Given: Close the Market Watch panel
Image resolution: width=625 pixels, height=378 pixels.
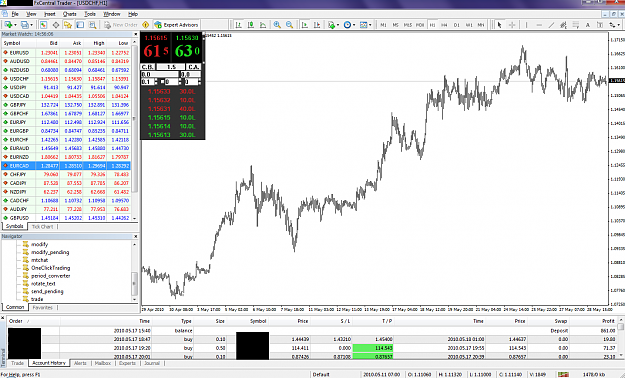Looking at the screenshot, I should pyautogui.click(x=135, y=34).
